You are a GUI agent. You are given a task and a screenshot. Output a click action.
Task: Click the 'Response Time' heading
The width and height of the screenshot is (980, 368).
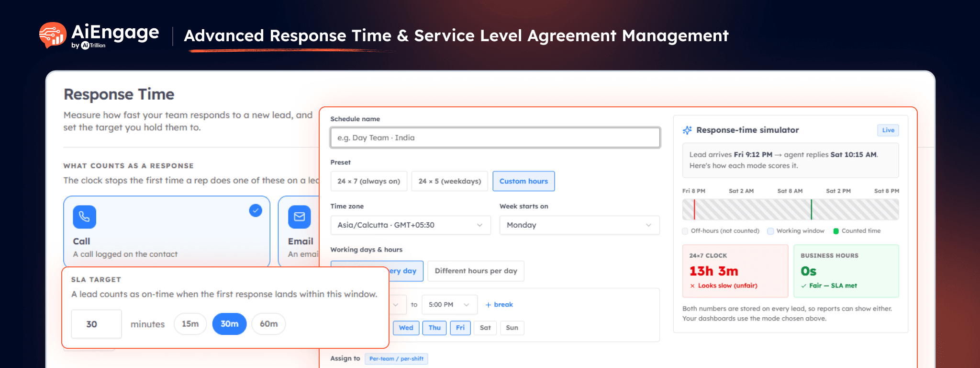[x=119, y=94]
